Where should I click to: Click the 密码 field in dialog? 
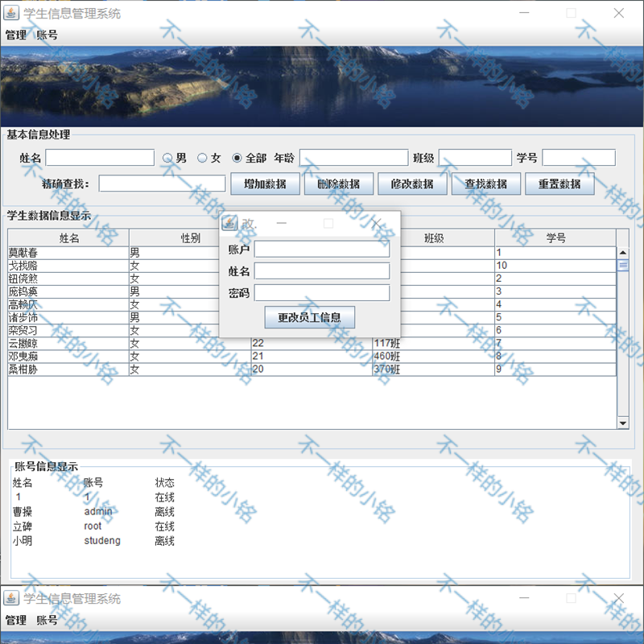coord(322,293)
